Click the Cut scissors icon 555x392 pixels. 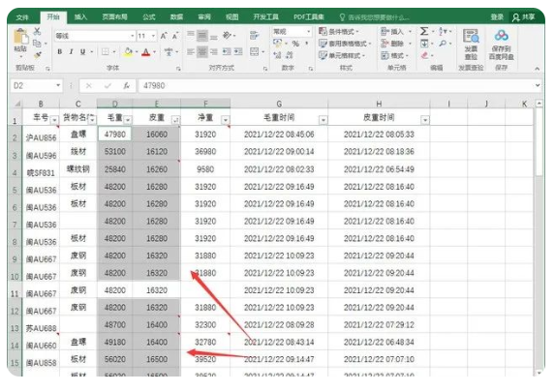tap(37, 31)
